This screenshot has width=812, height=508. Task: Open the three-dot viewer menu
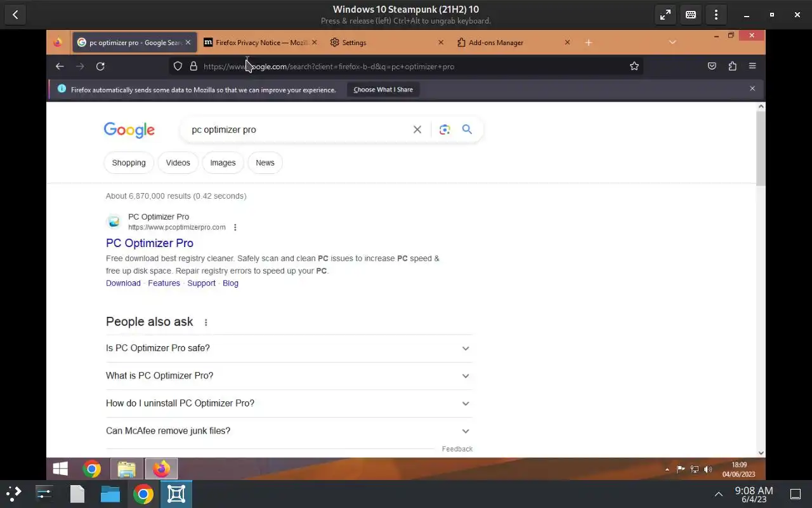(716, 15)
